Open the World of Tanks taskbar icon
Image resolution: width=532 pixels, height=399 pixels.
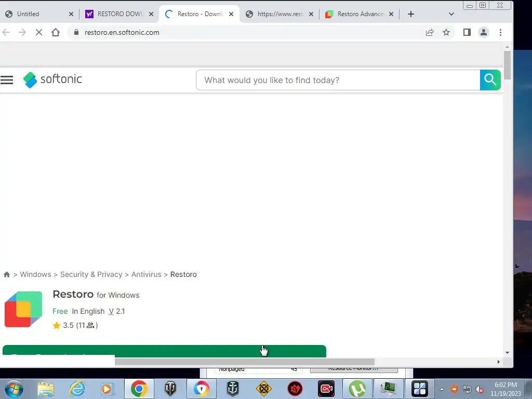(x=170, y=389)
